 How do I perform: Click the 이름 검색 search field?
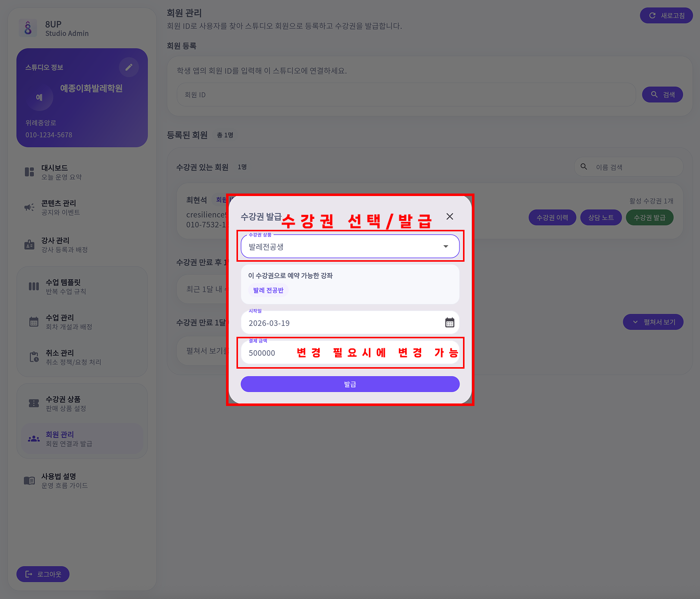629,167
